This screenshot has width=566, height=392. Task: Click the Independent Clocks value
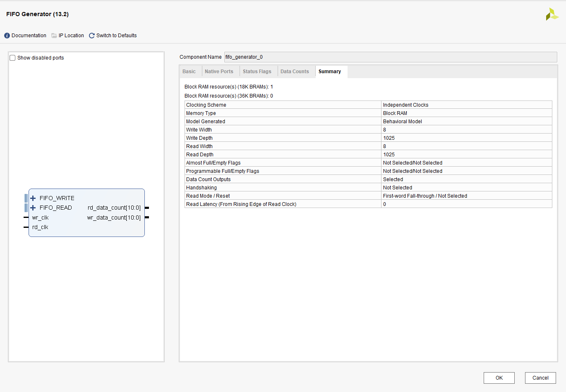pos(406,105)
